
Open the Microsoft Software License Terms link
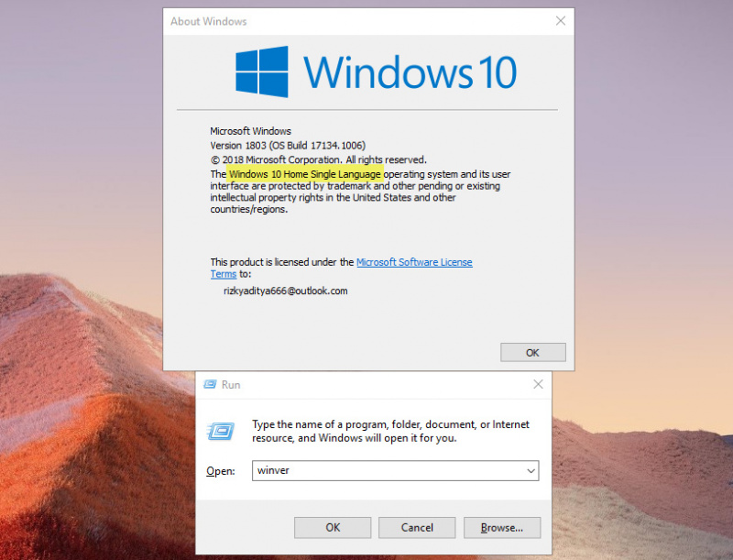coord(414,262)
